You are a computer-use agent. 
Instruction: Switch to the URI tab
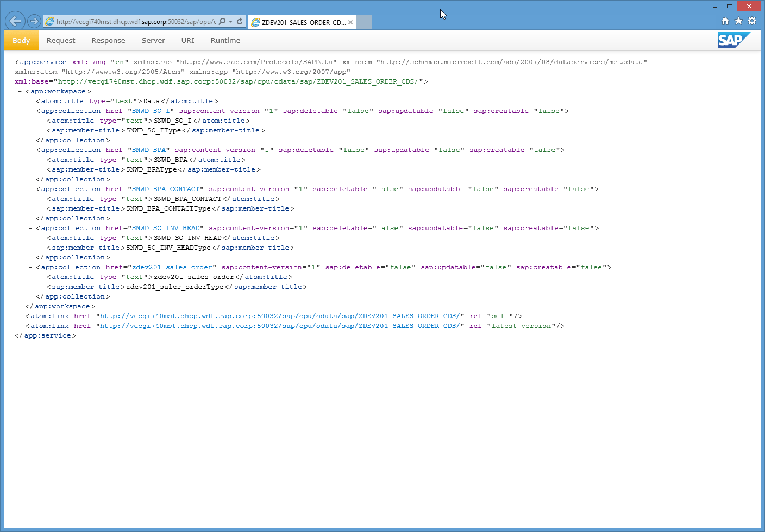(x=187, y=40)
